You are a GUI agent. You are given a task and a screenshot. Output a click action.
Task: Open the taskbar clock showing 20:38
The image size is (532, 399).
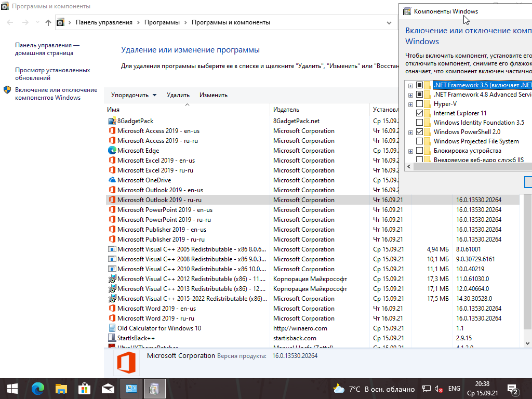(x=482, y=389)
